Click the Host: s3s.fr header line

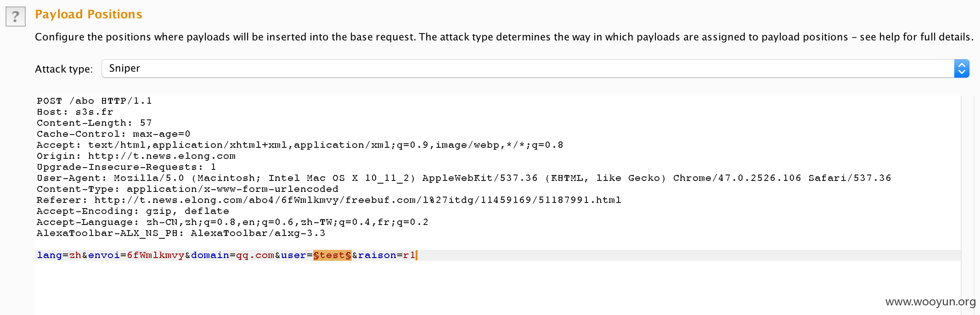[75, 112]
